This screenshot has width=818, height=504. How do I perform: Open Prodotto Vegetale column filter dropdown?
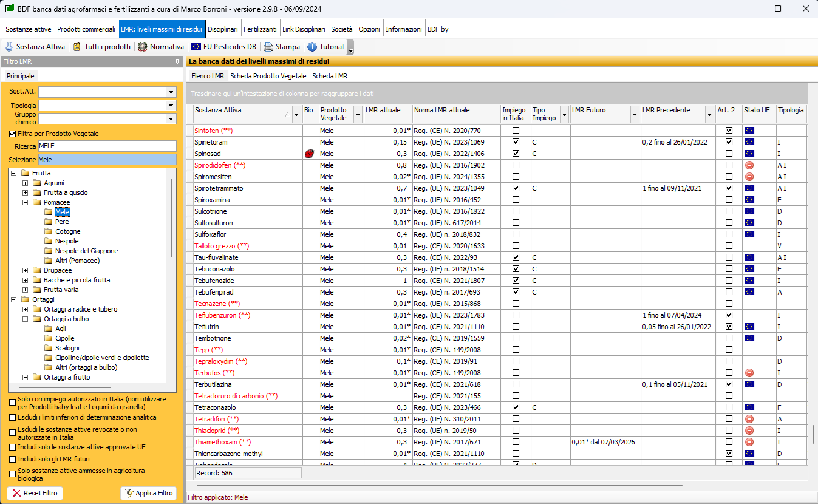[358, 114]
